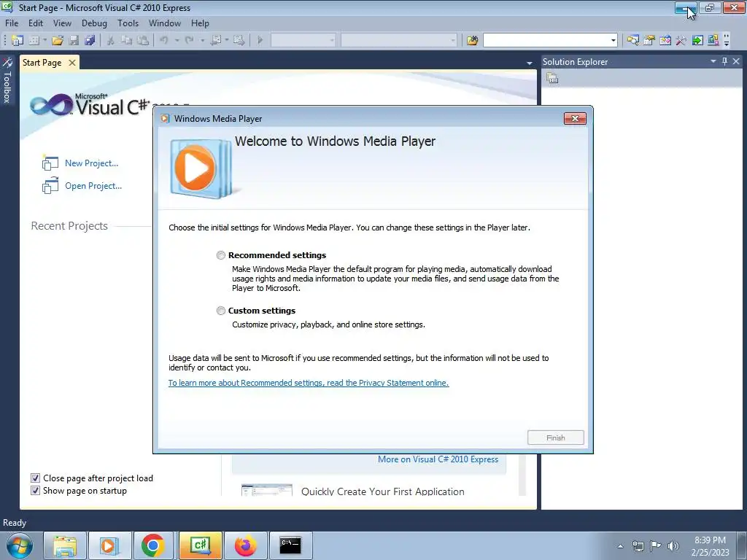The width and height of the screenshot is (747, 560).
Task: Close the Windows Media Player dialog
Action: [575, 119]
